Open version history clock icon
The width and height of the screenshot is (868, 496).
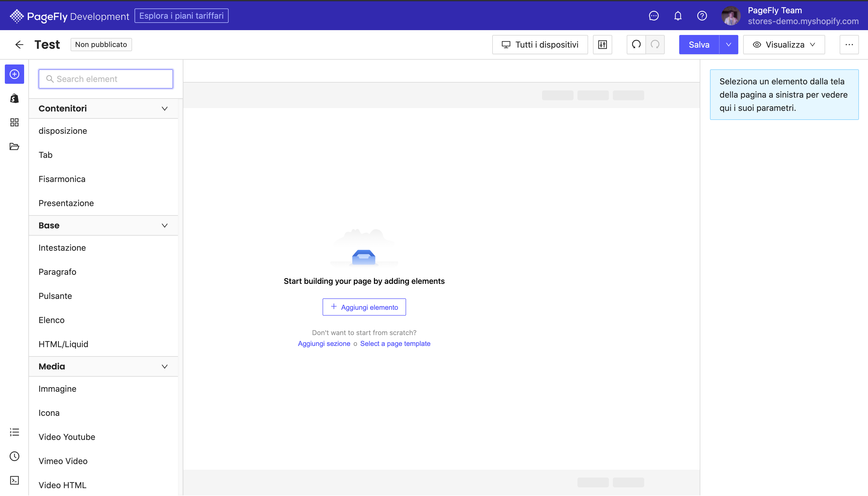[14, 456]
